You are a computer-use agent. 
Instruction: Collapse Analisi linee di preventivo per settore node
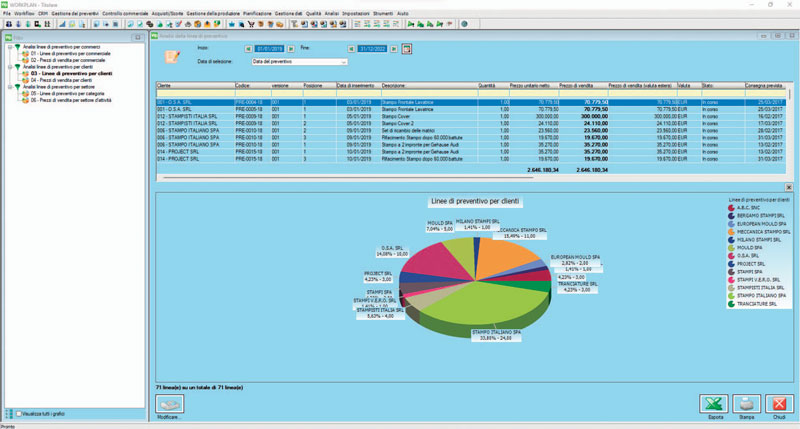point(10,87)
